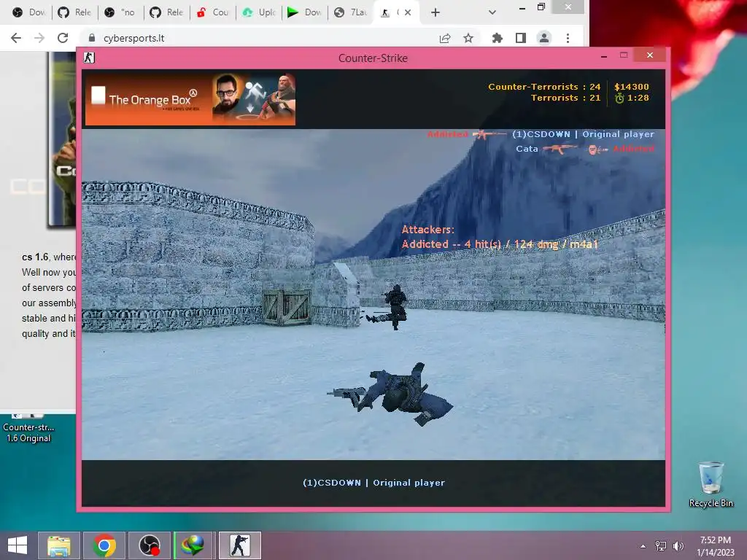Reload the cybersports.lt page
This screenshot has width=747, height=560.
[x=63, y=38]
